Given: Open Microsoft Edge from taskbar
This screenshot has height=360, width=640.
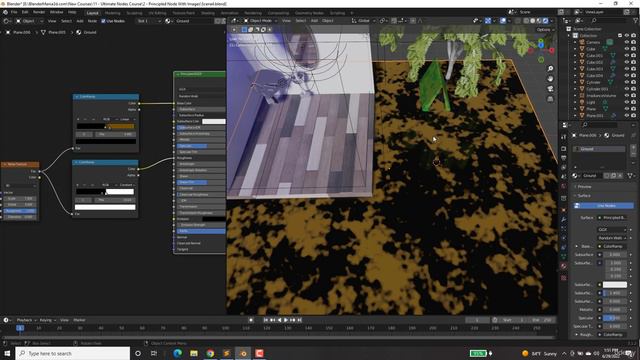Looking at the screenshot, I should [x=178, y=353].
